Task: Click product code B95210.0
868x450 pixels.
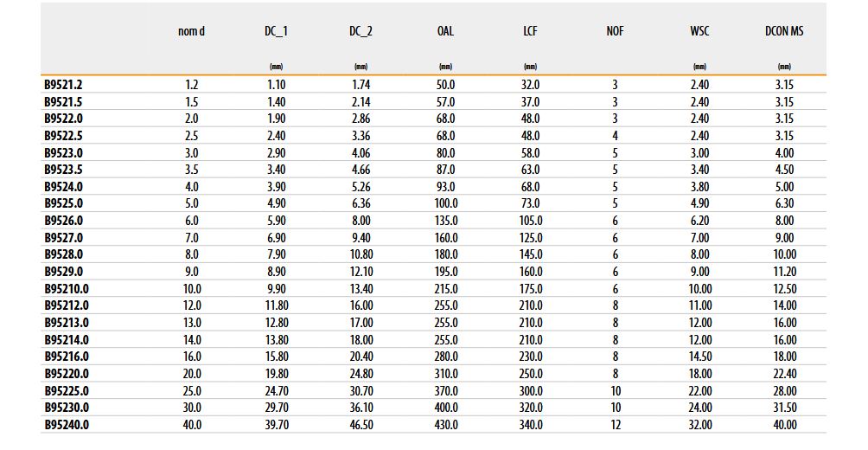Action: pyautogui.click(x=67, y=288)
